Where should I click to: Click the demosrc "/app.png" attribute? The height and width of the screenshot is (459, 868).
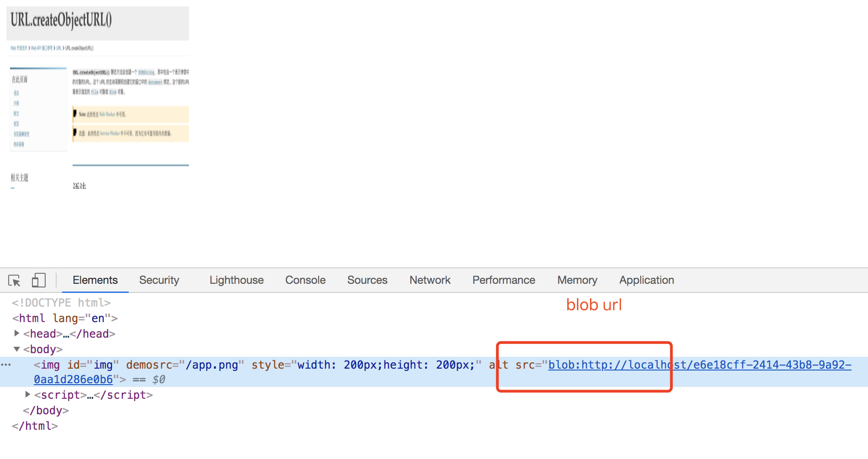185,365
